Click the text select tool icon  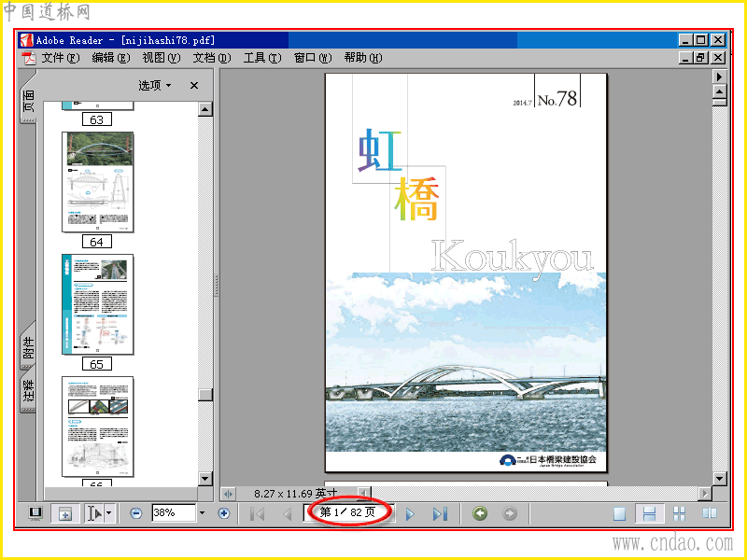coord(94,513)
